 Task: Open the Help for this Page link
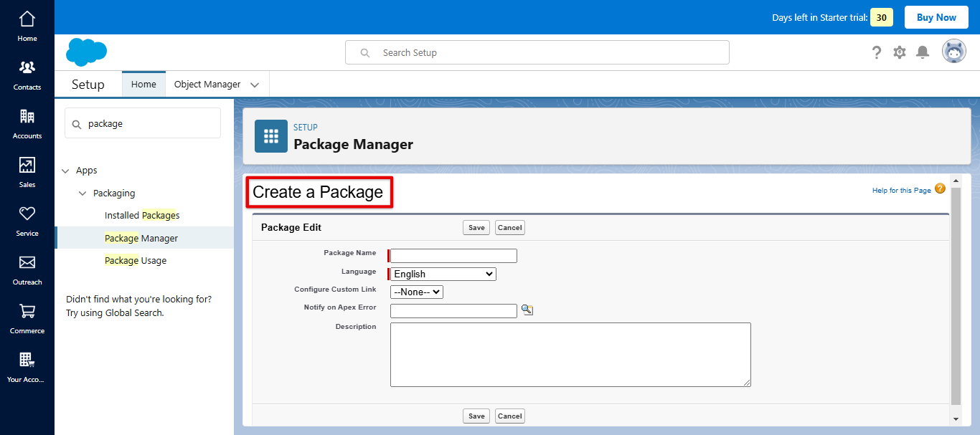click(x=902, y=191)
